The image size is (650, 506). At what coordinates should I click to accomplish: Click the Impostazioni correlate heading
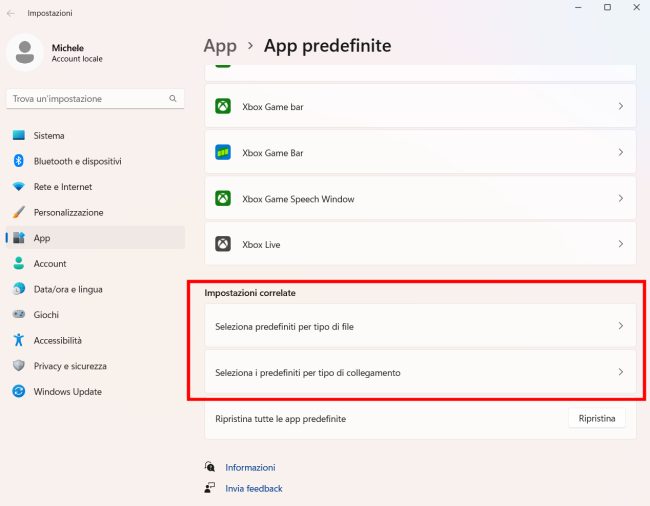point(250,293)
